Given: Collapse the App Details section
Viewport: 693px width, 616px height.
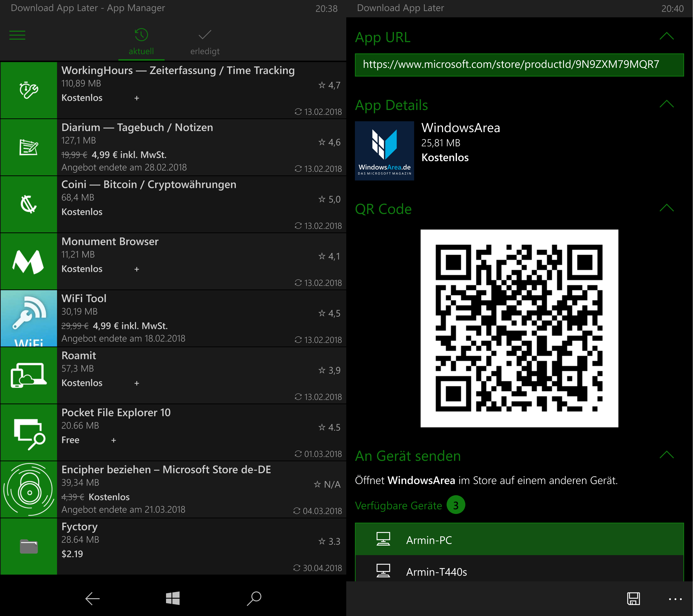Looking at the screenshot, I should (667, 104).
